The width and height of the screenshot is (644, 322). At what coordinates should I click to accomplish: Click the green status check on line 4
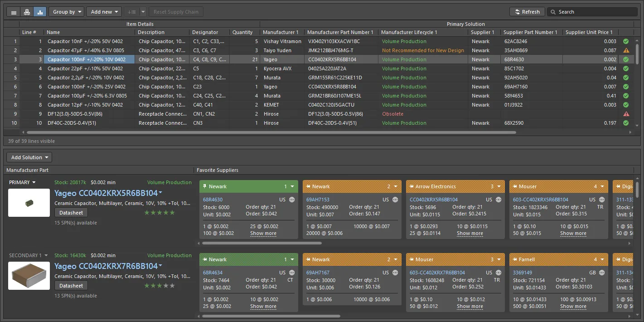click(x=626, y=68)
